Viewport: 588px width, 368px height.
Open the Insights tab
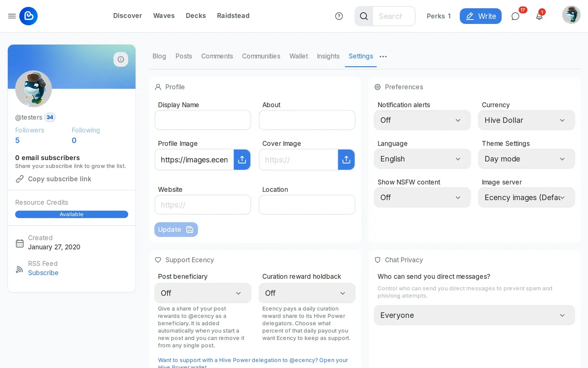pos(328,56)
